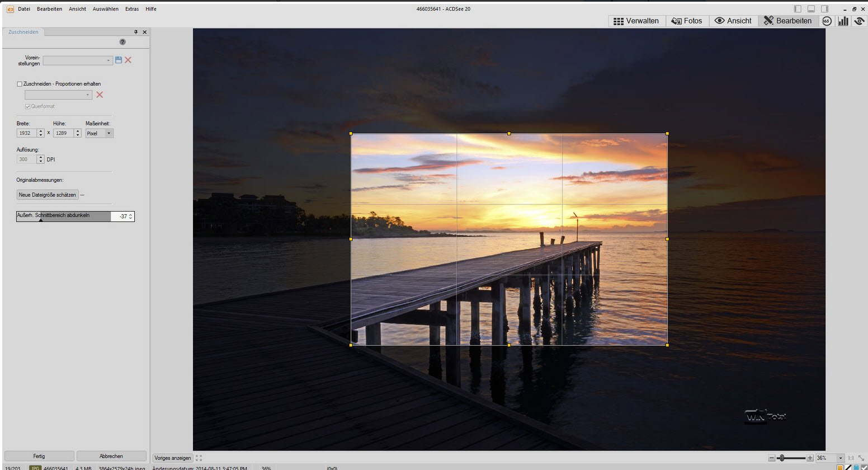
Task: Click the "Originalabmessungen:" label
Action: tap(40, 180)
